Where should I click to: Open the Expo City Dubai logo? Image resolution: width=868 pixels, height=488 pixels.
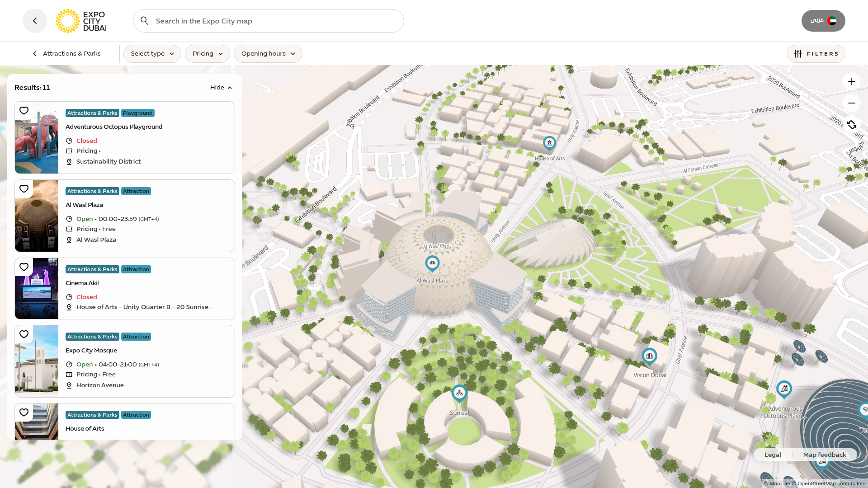81,21
